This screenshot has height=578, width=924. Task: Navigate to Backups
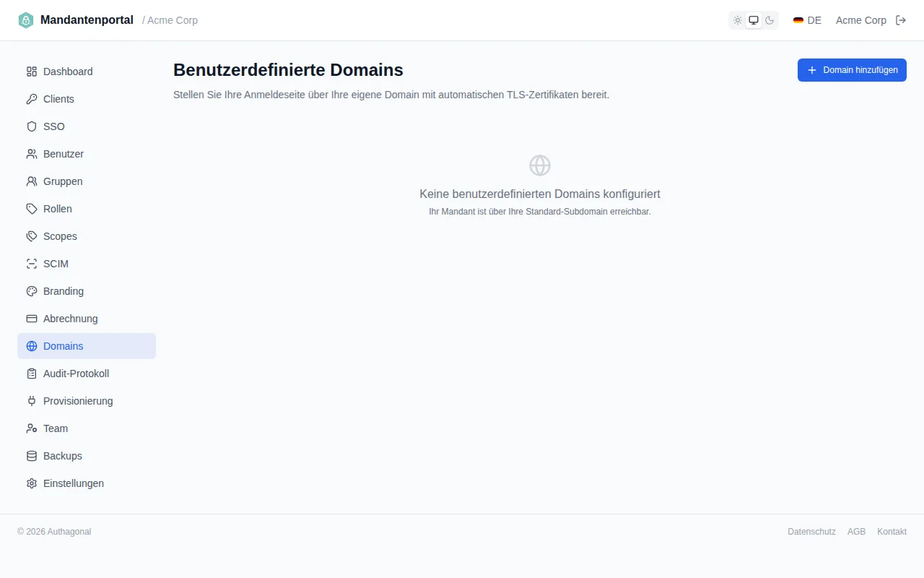coord(87,456)
